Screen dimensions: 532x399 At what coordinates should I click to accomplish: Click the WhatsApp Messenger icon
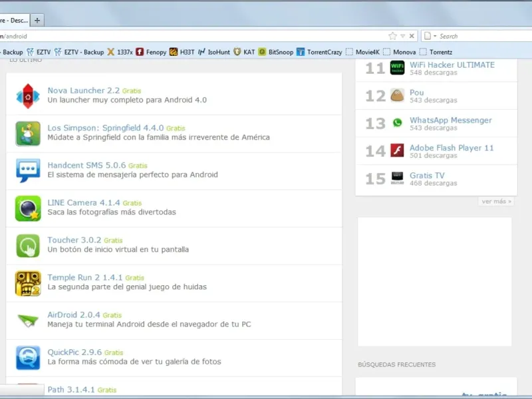point(397,123)
